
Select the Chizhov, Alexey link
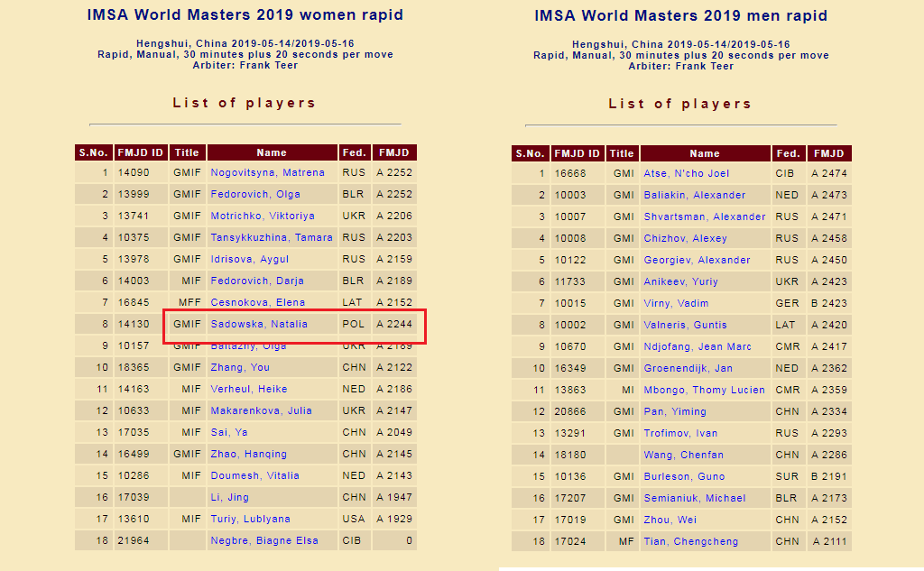click(686, 239)
